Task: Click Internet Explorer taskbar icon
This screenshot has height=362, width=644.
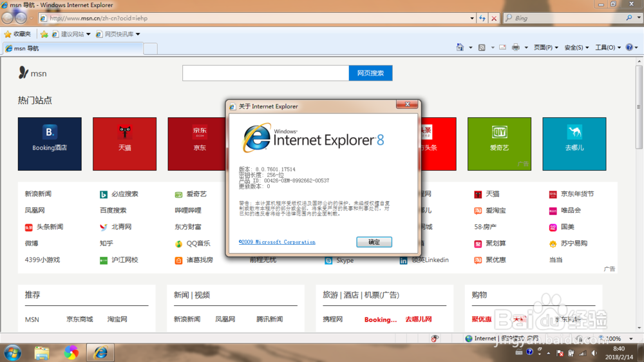Action: coord(100,352)
